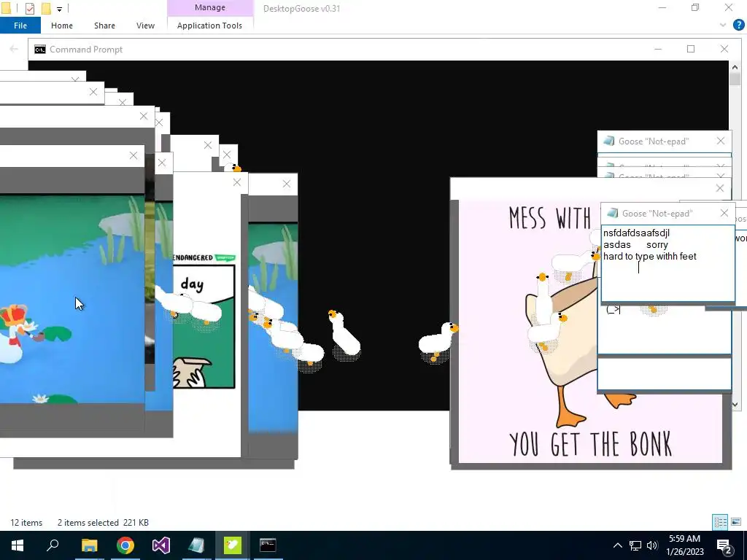Open the Application Tools tab
This screenshot has height=560, width=747.
pyautogui.click(x=209, y=26)
